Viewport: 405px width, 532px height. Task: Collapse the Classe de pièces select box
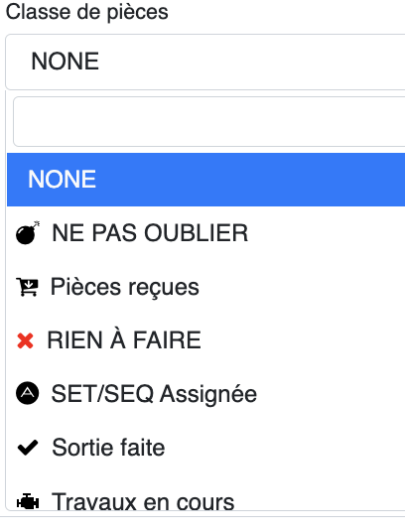[205, 63]
